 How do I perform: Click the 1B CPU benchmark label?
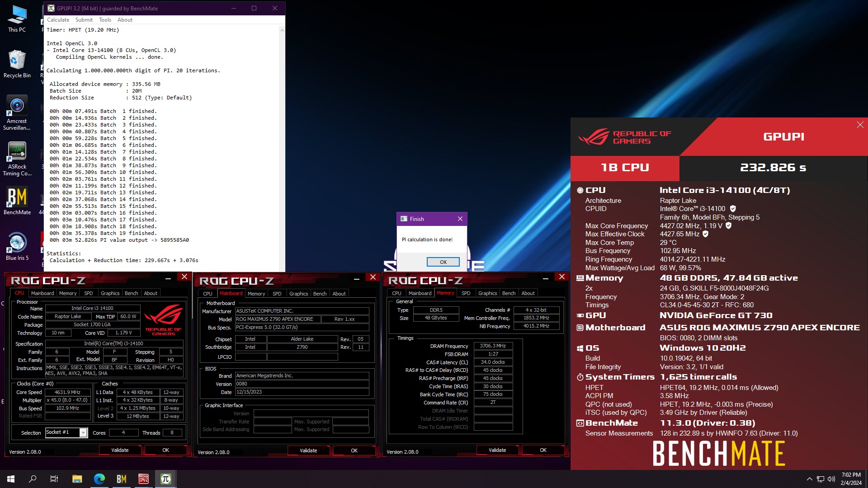coord(625,168)
